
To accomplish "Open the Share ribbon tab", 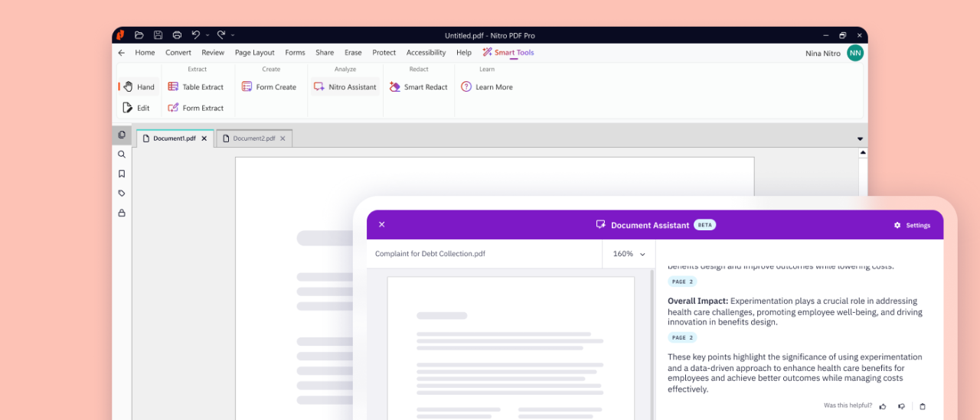I will click(x=325, y=53).
